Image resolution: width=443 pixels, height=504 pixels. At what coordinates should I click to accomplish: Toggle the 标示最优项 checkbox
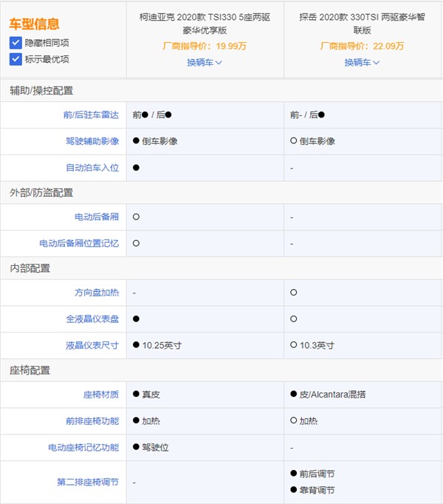pyautogui.click(x=16, y=59)
